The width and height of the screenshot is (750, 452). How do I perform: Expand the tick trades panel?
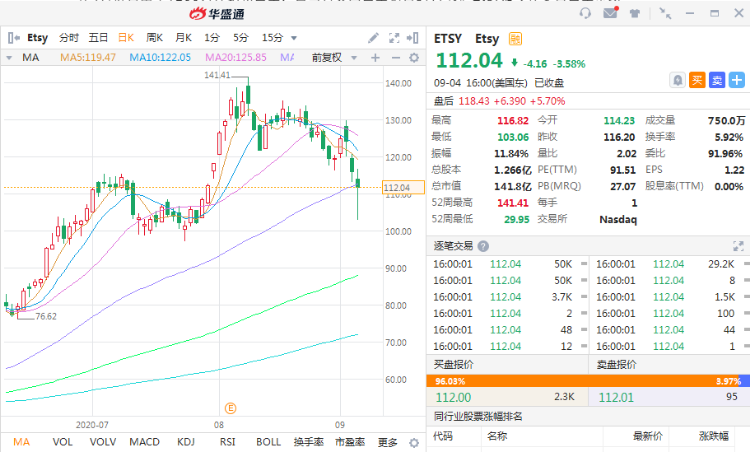tap(738, 246)
